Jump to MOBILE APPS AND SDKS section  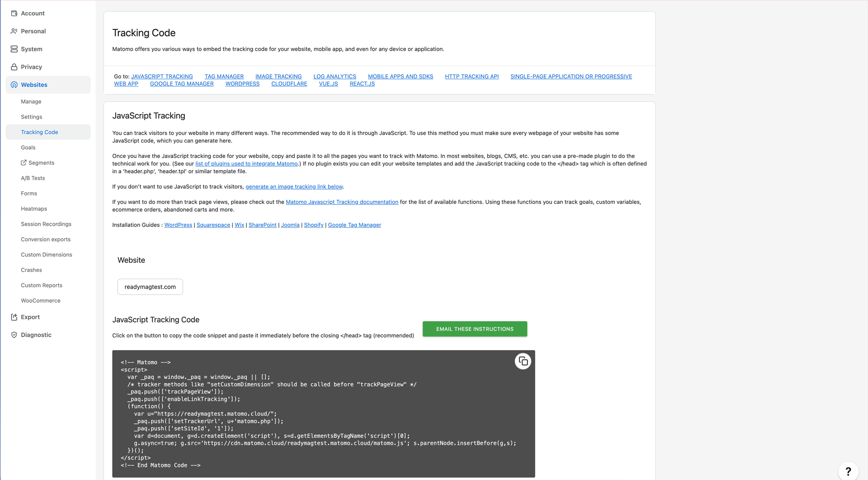(401, 76)
